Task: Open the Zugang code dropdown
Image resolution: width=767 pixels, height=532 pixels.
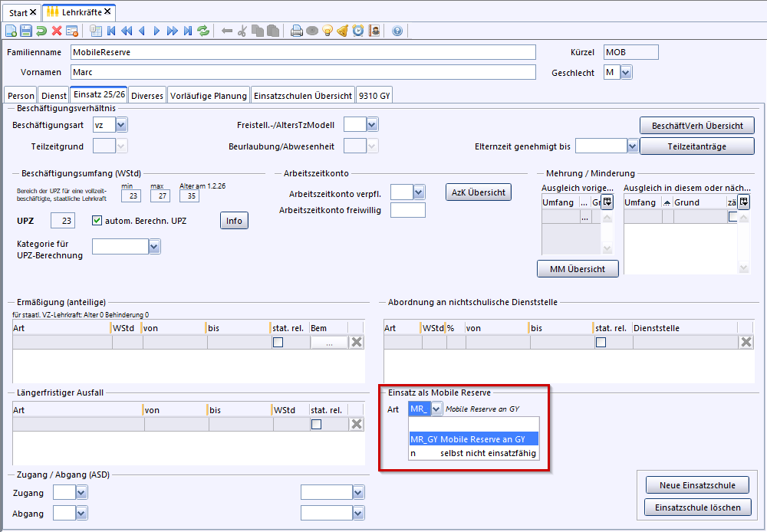Action: 81,492
